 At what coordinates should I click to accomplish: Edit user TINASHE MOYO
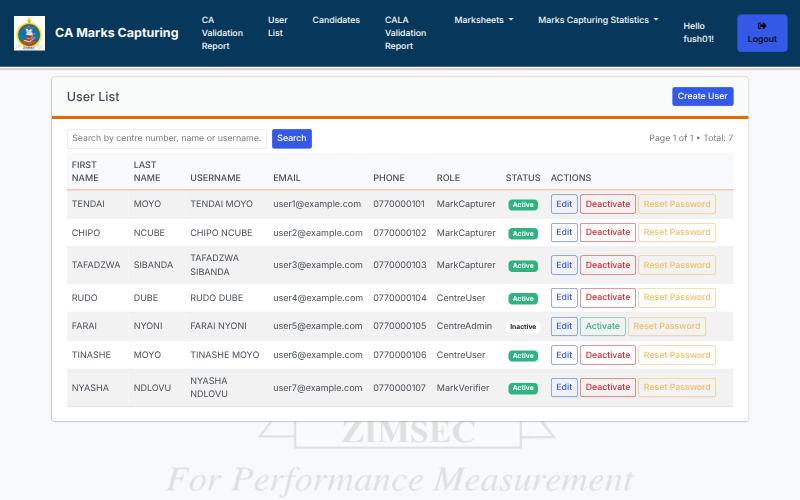click(x=564, y=355)
